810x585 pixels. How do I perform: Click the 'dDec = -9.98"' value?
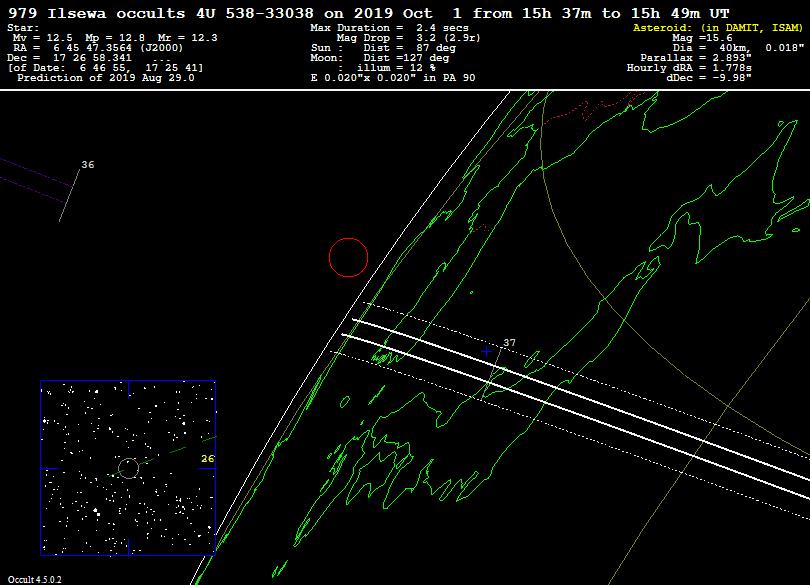709,78
